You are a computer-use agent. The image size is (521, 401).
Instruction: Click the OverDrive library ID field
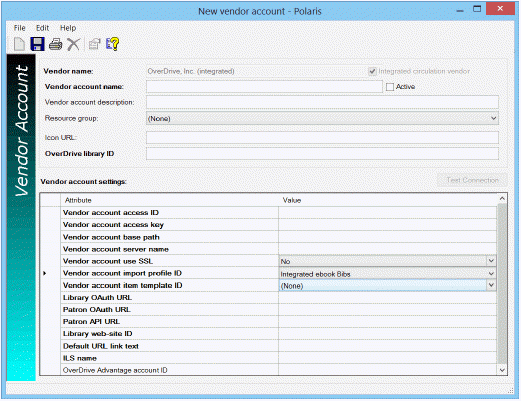click(322, 154)
